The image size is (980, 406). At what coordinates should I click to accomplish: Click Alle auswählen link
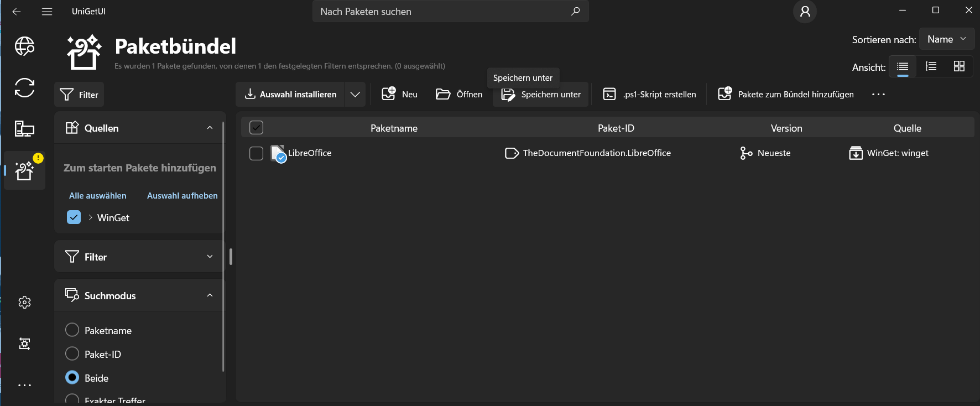(97, 196)
